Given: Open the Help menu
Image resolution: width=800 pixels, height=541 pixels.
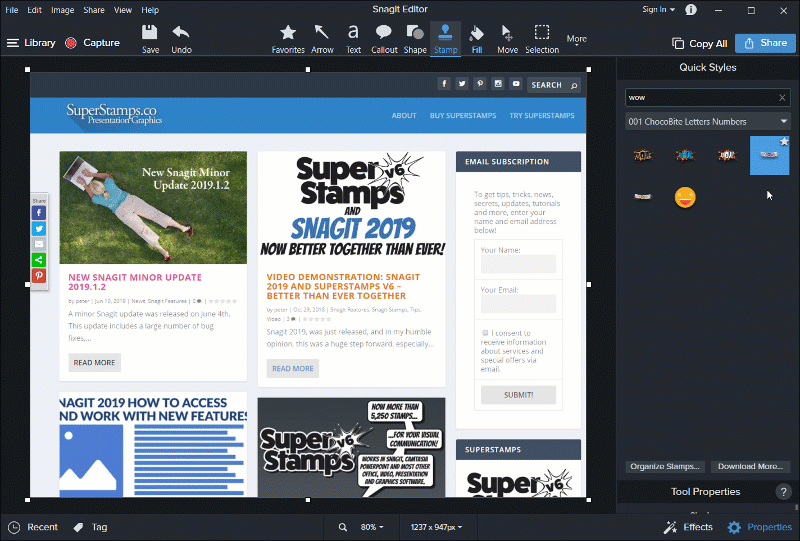Looking at the screenshot, I should tap(150, 10).
